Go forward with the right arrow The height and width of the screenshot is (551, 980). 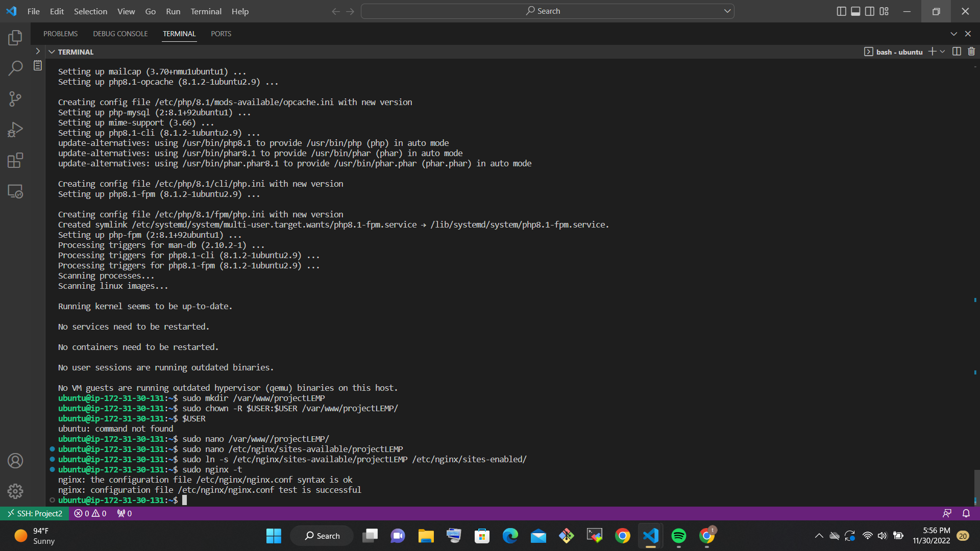[350, 11]
